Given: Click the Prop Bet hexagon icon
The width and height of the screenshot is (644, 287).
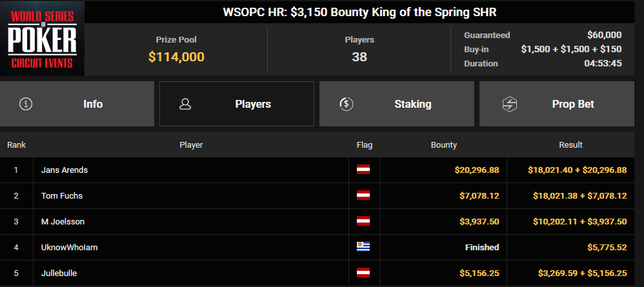Looking at the screenshot, I should point(510,104).
